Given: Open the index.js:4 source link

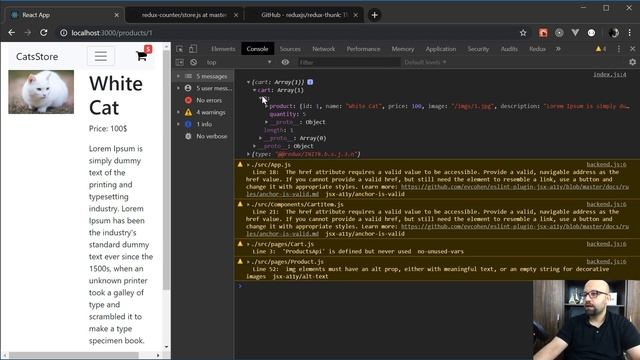Looking at the screenshot, I should click(x=610, y=74).
